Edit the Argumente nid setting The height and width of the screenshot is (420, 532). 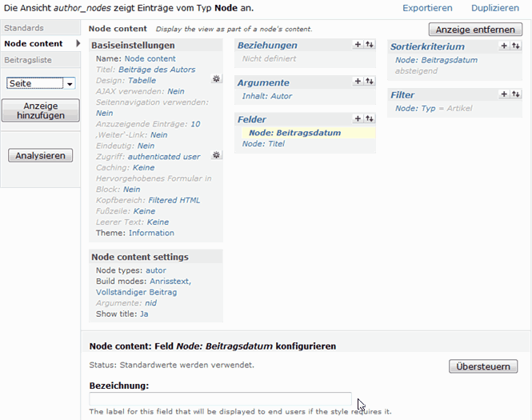150,303
